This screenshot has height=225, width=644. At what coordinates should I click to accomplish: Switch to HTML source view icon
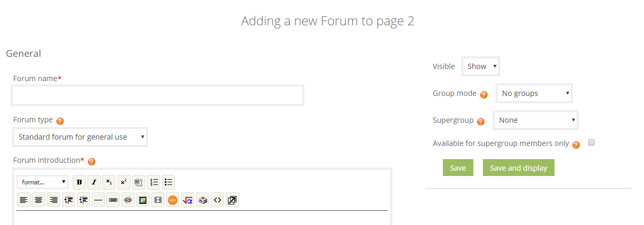click(x=217, y=200)
